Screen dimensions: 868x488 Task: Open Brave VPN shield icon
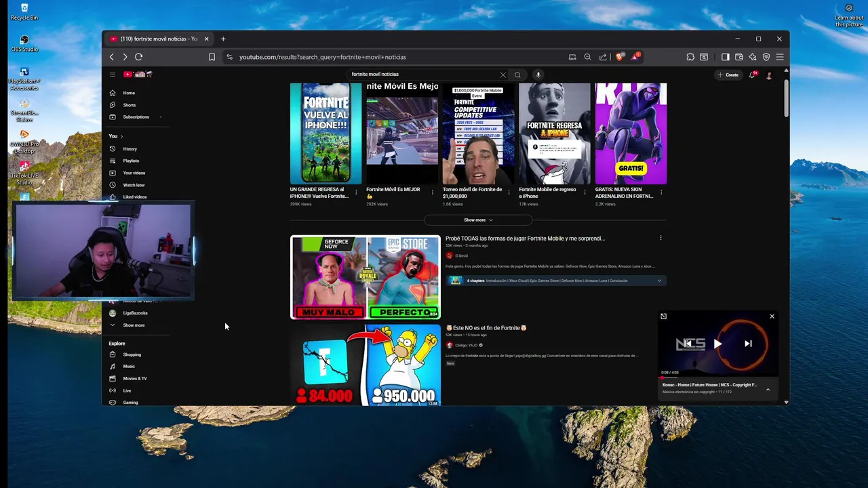(766, 57)
